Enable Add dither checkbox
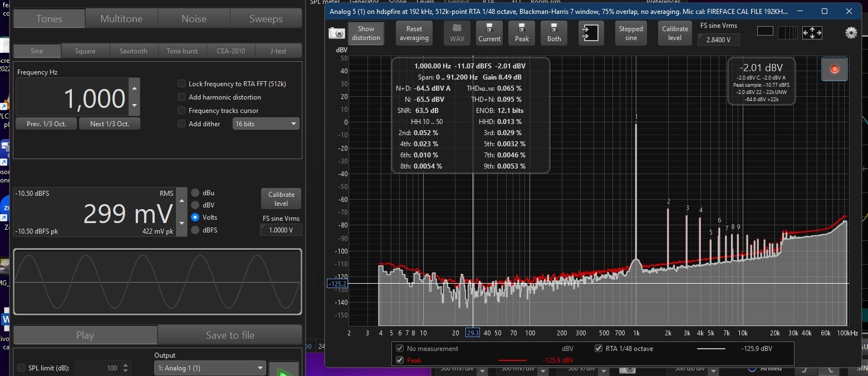 (182, 123)
